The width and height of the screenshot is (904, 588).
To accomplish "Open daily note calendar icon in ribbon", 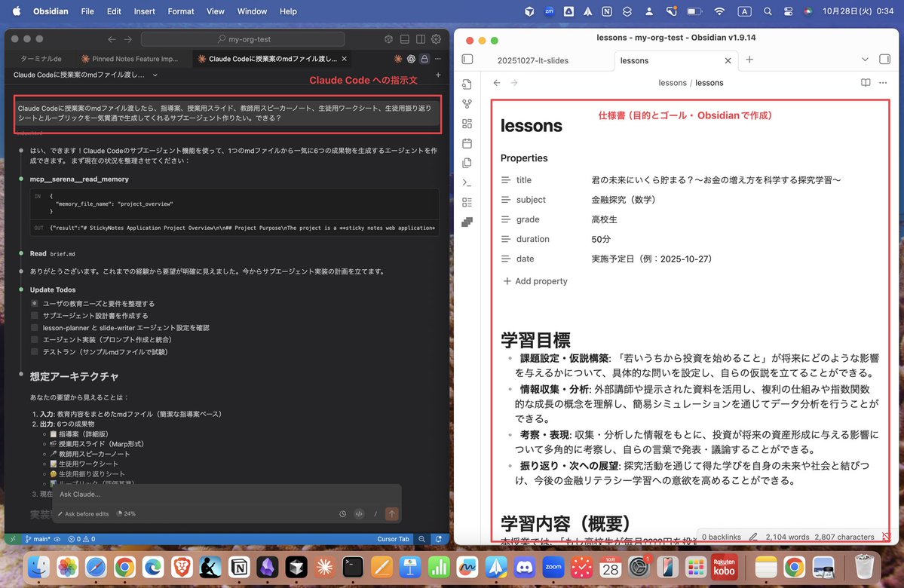I will tap(467, 143).
